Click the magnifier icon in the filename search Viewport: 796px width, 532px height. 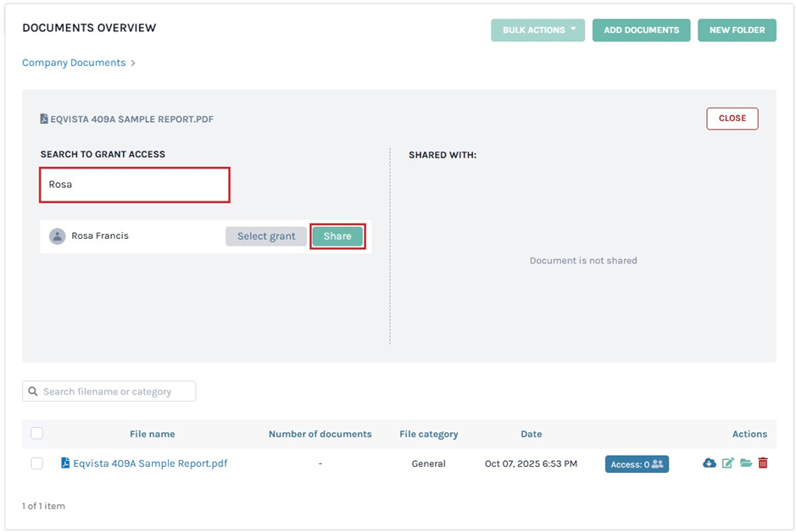point(33,391)
